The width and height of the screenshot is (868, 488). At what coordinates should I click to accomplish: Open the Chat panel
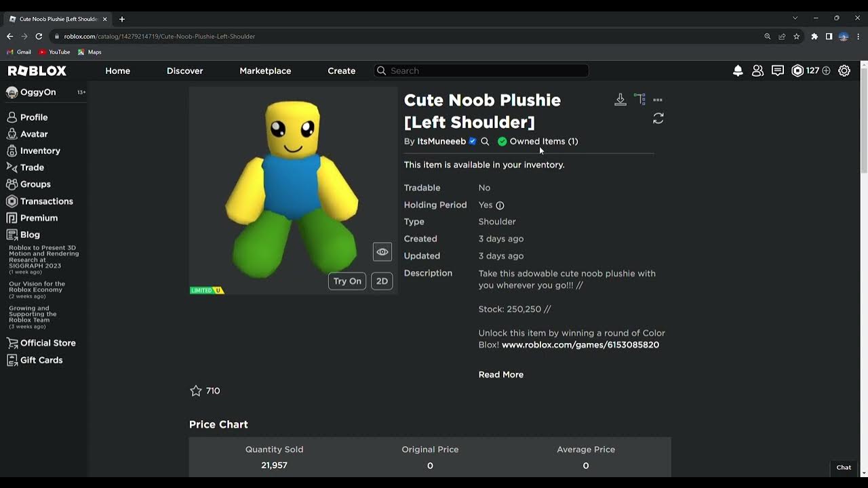tap(844, 468)
